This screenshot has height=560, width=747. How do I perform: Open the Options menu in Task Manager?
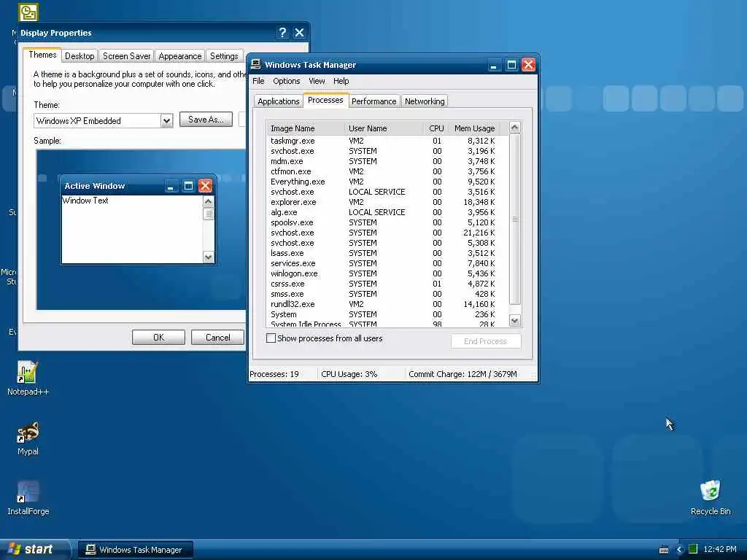tap(286, 81)
